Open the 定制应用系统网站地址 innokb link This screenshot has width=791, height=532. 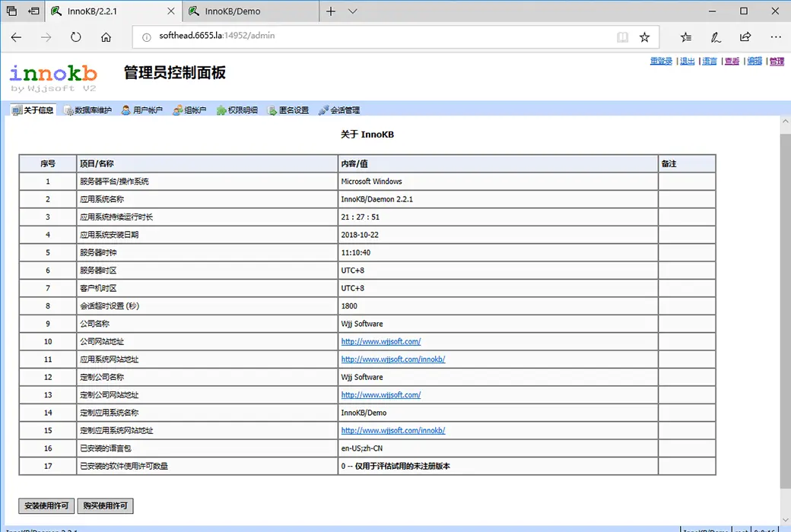point(393,430)
